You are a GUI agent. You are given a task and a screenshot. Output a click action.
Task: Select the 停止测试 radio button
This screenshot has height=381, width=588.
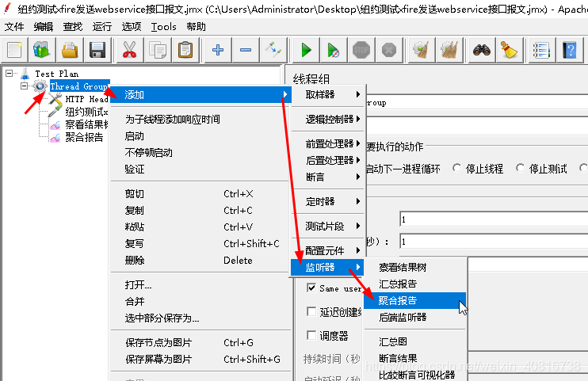point(520,168)
